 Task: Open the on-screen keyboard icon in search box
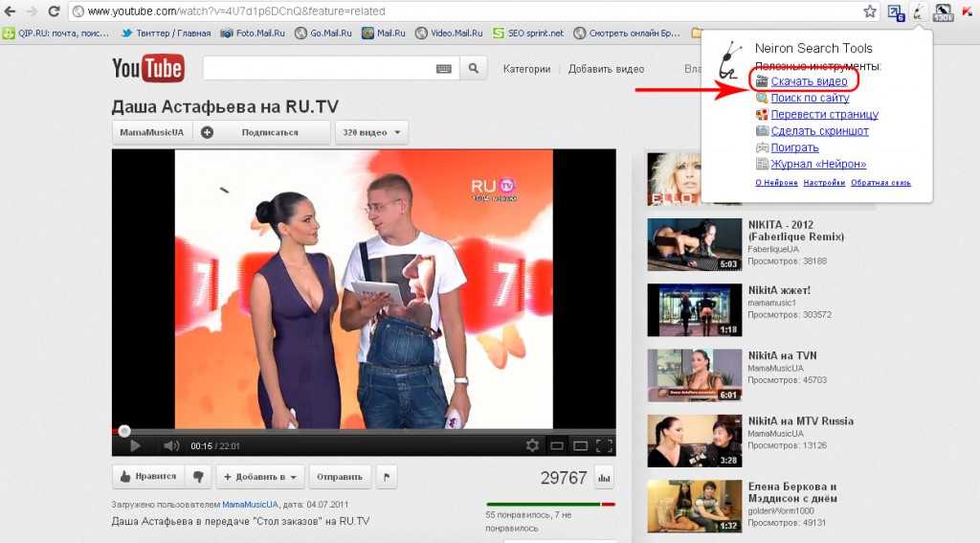[444, 69]
